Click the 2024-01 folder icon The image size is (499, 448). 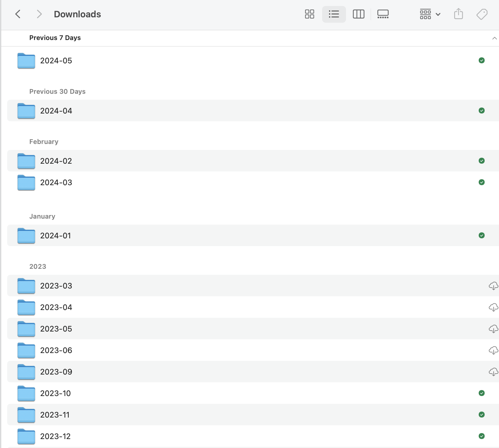click(x=26, y=236)
